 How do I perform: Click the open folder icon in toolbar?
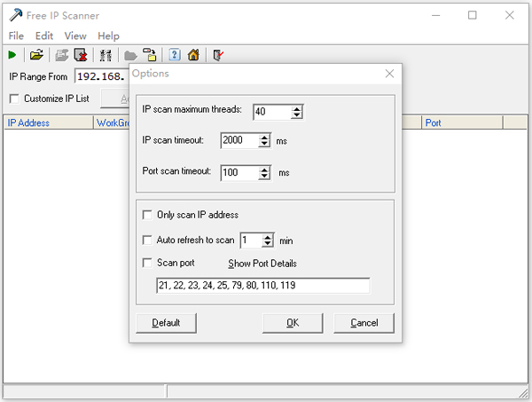point(36,55)
